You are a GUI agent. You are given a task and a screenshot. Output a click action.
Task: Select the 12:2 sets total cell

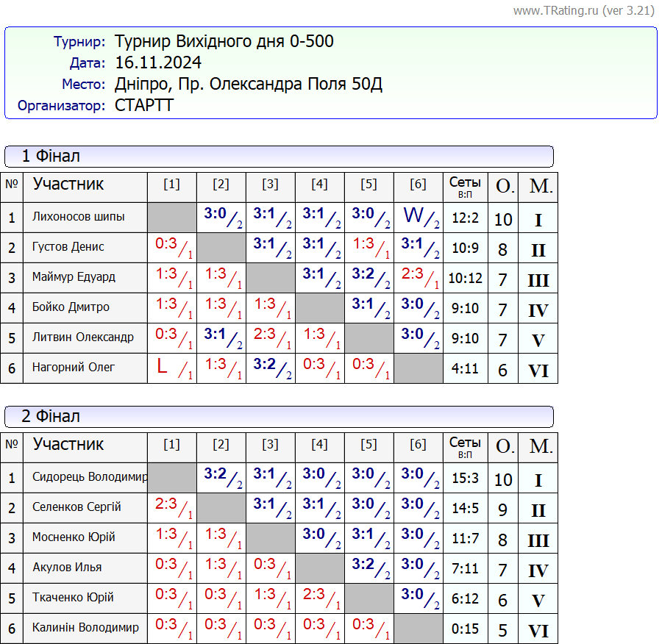(465, 218)
